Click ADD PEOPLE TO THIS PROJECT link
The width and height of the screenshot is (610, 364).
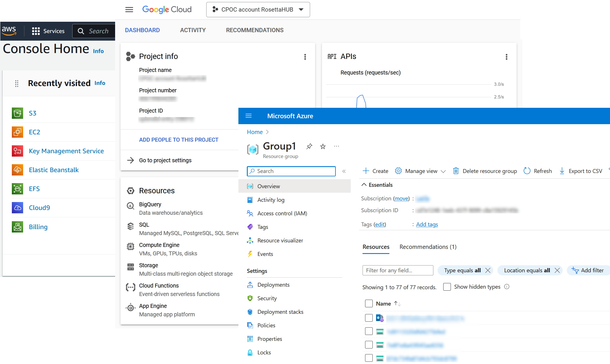(x=179, y=140)
